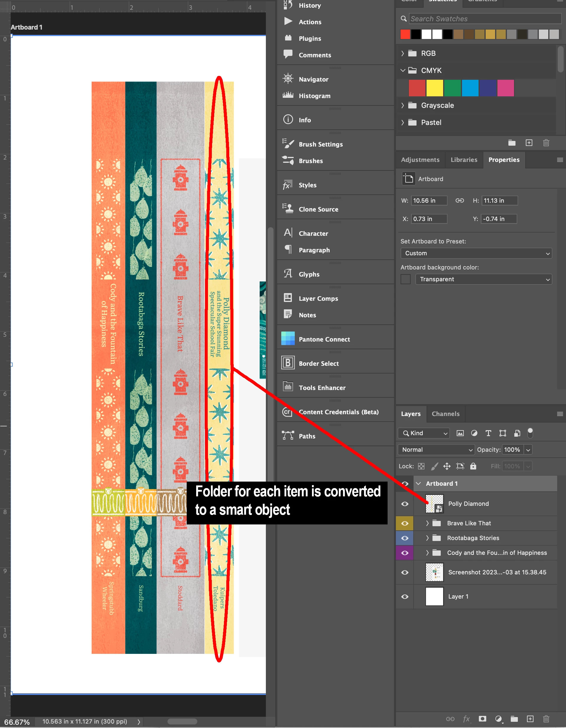Image resolution: width=566 pixels, height=728 pixels.
Task: Collapse the CMYK swatch group
Action: 403,70
